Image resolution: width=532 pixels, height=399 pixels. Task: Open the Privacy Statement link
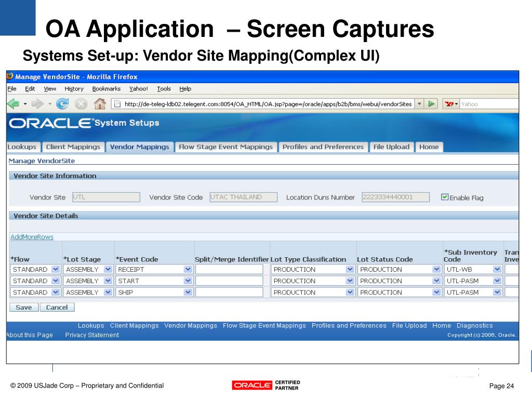coord(92,335)
